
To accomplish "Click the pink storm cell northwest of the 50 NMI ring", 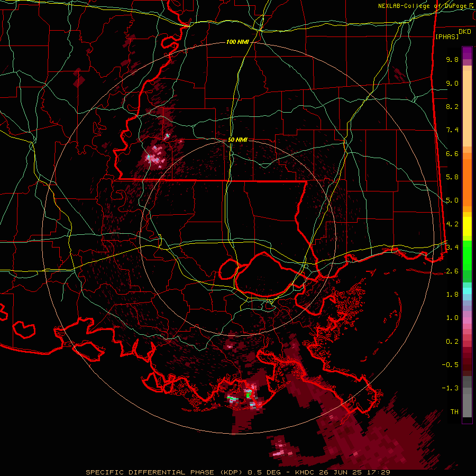I will click(155, 157).
